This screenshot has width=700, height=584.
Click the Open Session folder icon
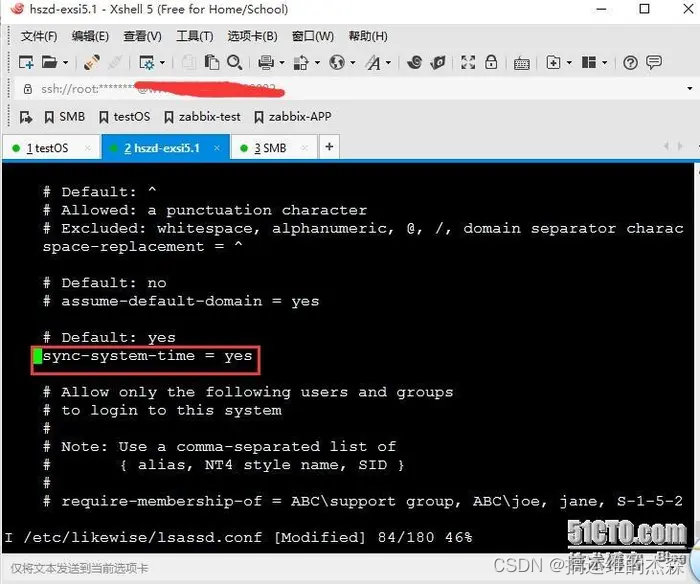point(49,62)
